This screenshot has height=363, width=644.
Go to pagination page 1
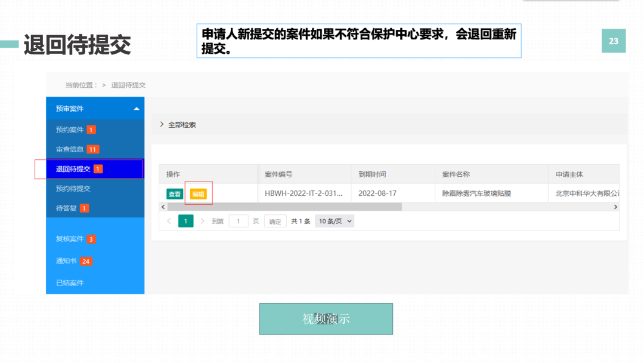[x=185, y=221]
